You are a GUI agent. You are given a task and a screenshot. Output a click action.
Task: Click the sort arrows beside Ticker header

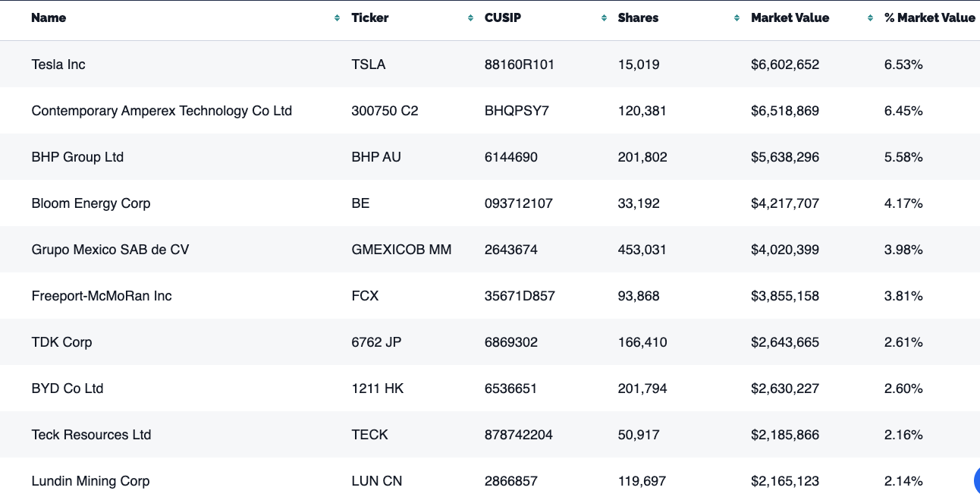pos(471,18)
